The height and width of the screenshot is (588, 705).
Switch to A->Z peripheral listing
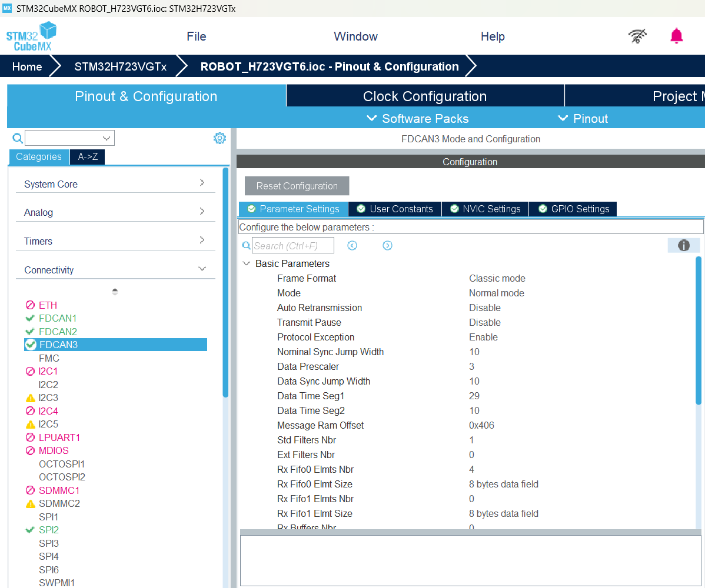click(x=88, y=157)
